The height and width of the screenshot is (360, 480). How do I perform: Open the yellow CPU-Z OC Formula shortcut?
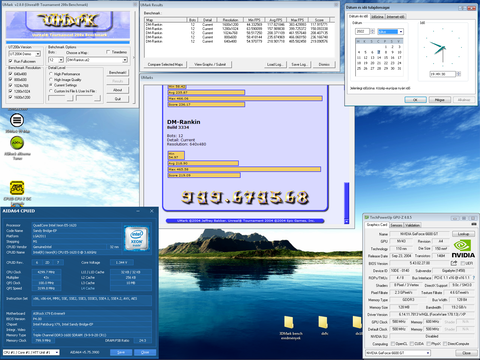point(17,188)
